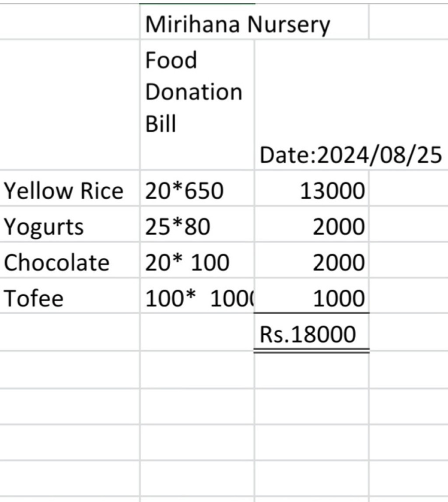The image size is (448, 502).
Task: Select the Rs.18000 total cell
Action: tap(311, 332)
